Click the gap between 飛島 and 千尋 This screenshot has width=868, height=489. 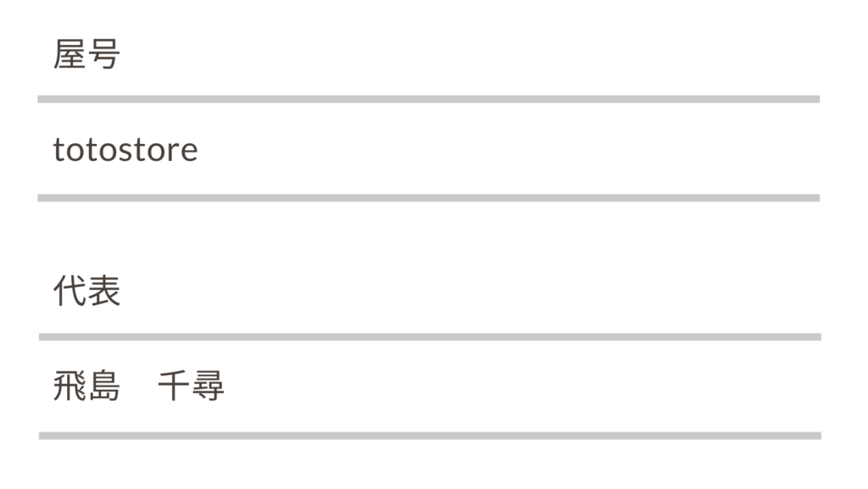(x=139, y=387)
